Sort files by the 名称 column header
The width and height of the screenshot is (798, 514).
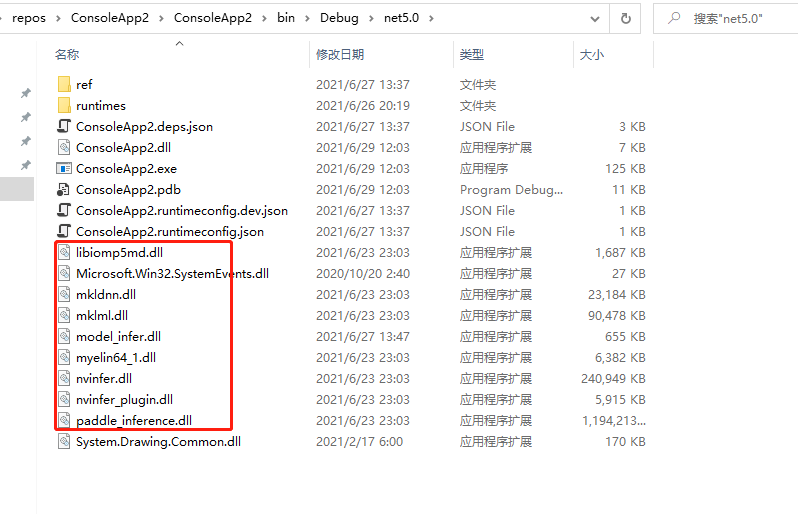[67, 55]
